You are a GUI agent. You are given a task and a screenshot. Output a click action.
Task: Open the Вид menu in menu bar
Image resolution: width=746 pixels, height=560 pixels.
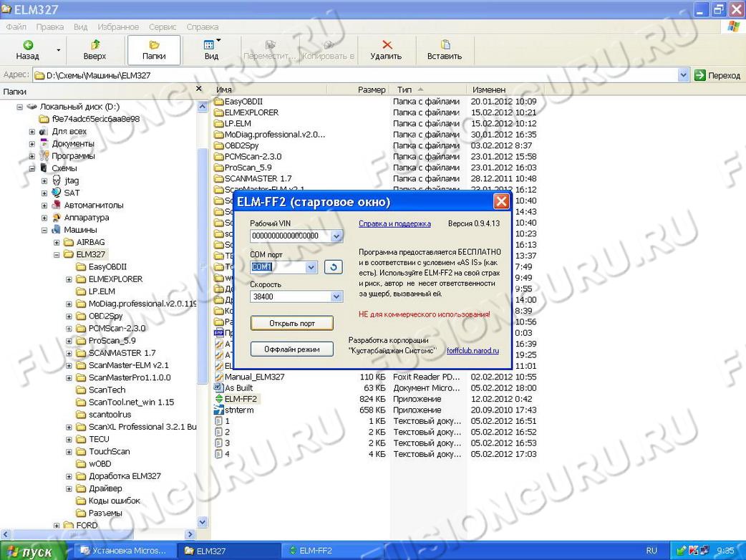point(80,27)
